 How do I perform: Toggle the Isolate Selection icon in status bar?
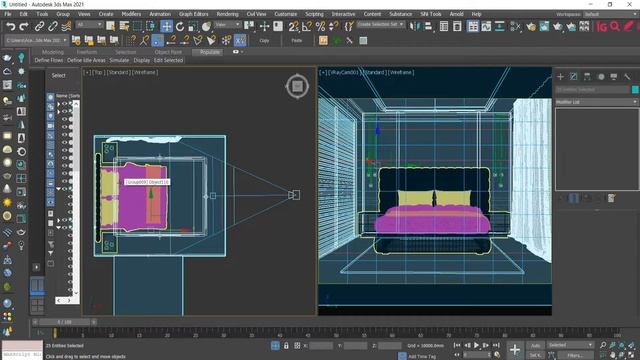click(275, 346)
